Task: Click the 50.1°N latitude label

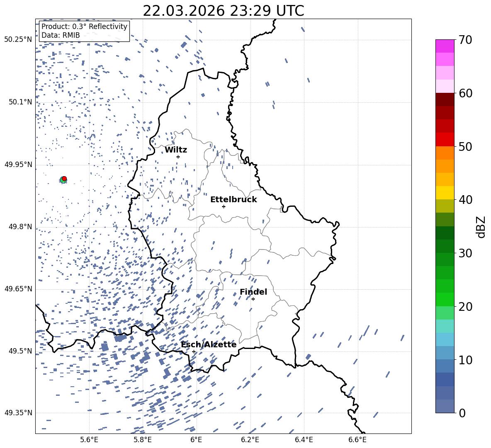Action: (x=20, y=102)
